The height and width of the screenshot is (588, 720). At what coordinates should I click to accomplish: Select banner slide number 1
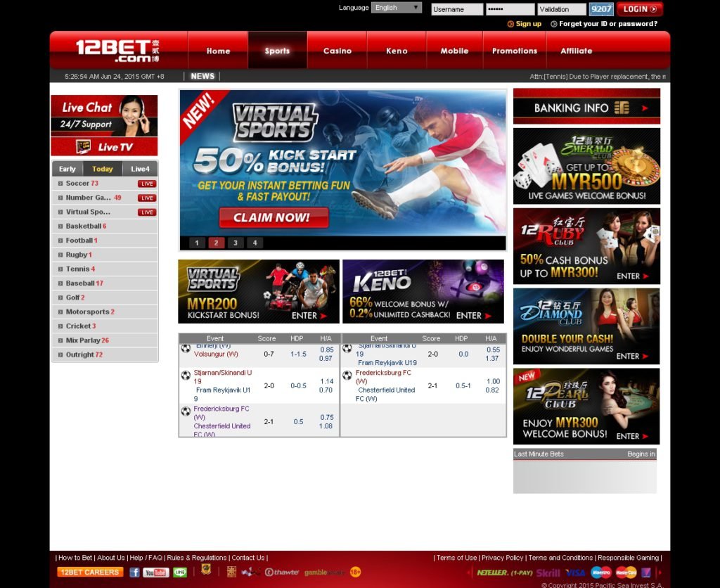[x=197, y=243]
